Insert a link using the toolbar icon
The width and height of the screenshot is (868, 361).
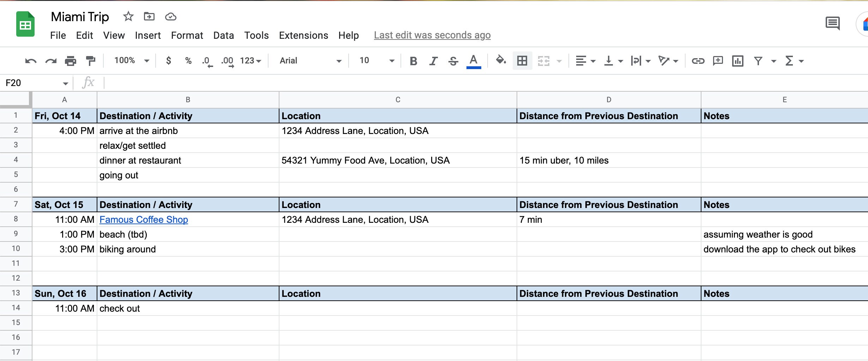(x=698, y=61)
